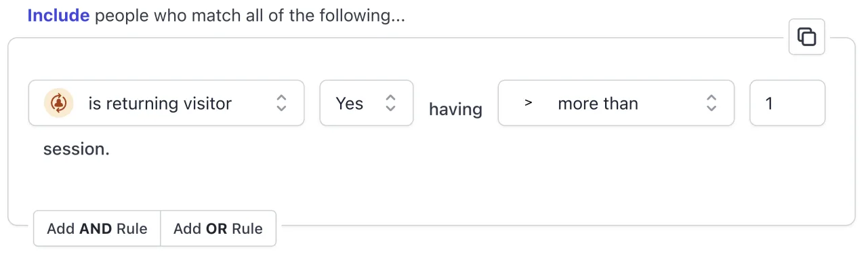
Task: Focus the session count field showing 1
Action: click(x=787, y=103)
